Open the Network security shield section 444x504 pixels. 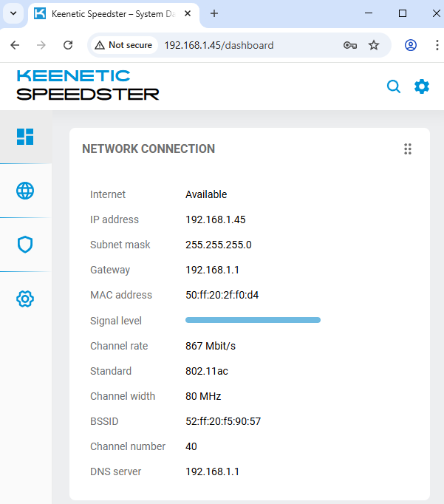click(x=25, y=245)
